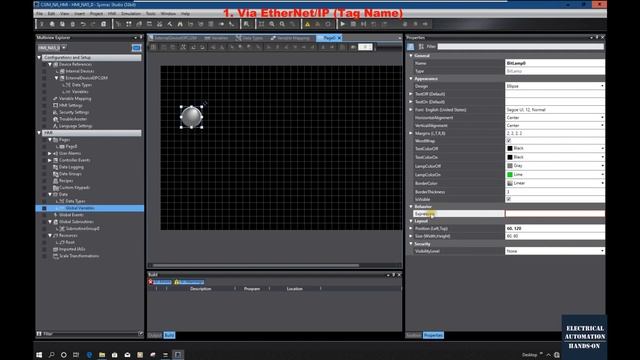Viewport: 640px width, 360px height.
Task: Open the Tools menu
Action: 151,13
